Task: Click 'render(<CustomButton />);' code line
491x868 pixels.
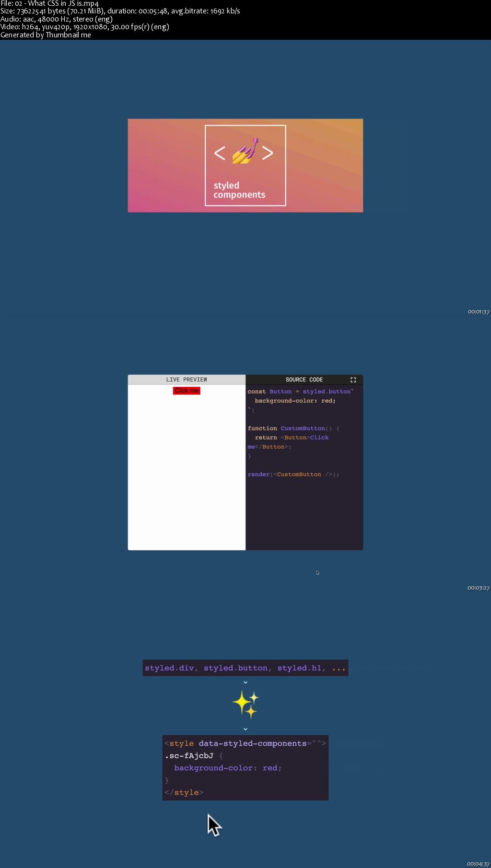Action: pos(293,475)
